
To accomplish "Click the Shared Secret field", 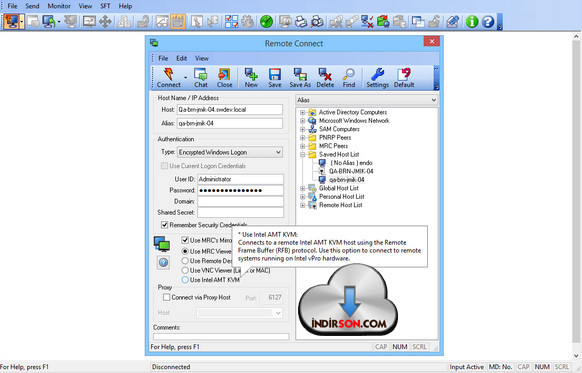I will click(240, 212).
